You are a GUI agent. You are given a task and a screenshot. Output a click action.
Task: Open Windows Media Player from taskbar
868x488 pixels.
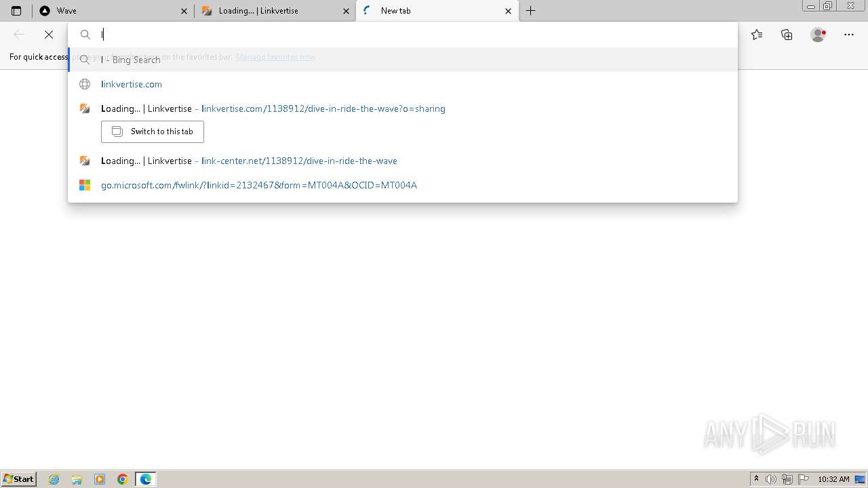100,479
